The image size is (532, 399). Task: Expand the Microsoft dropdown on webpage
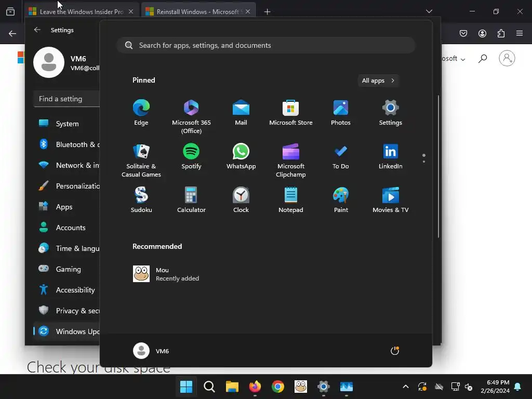point(454,59)
